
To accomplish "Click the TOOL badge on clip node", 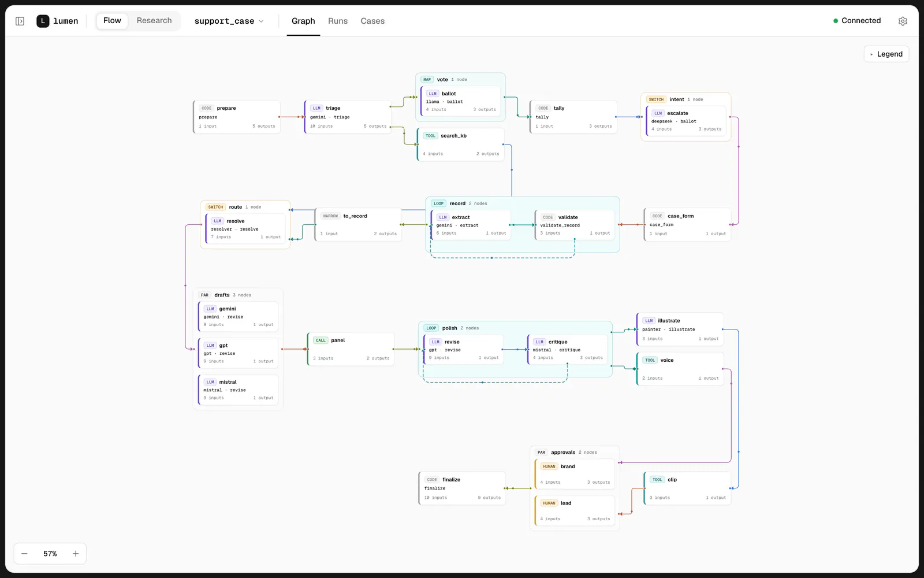I will pos(657,480).
